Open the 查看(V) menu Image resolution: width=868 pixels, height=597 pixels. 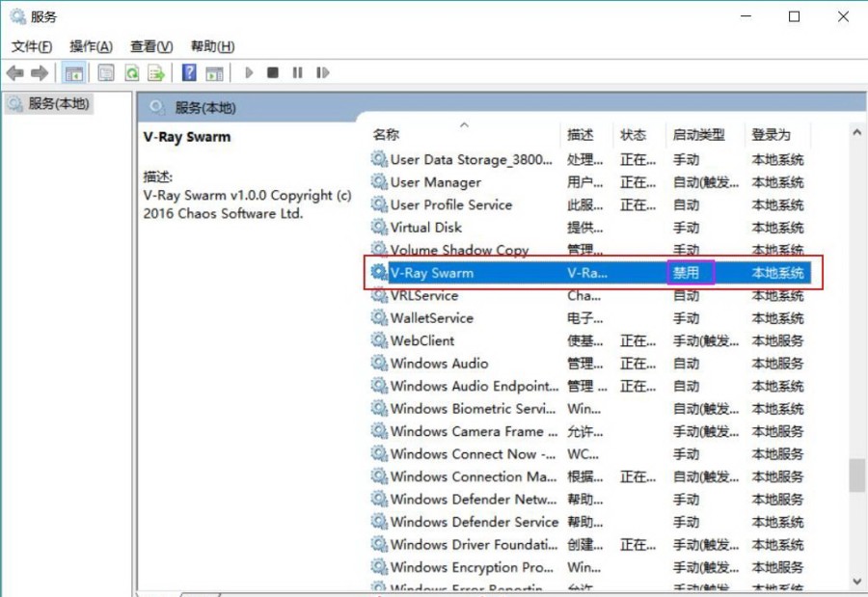click(x=151, y=46)
